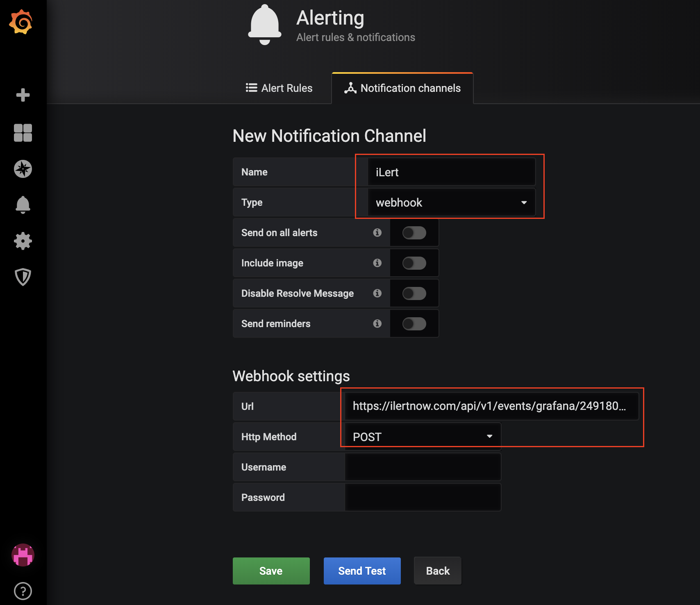Click into the Username field
The width and height of the screenshot is (700, 605).
tap(423, 467)
